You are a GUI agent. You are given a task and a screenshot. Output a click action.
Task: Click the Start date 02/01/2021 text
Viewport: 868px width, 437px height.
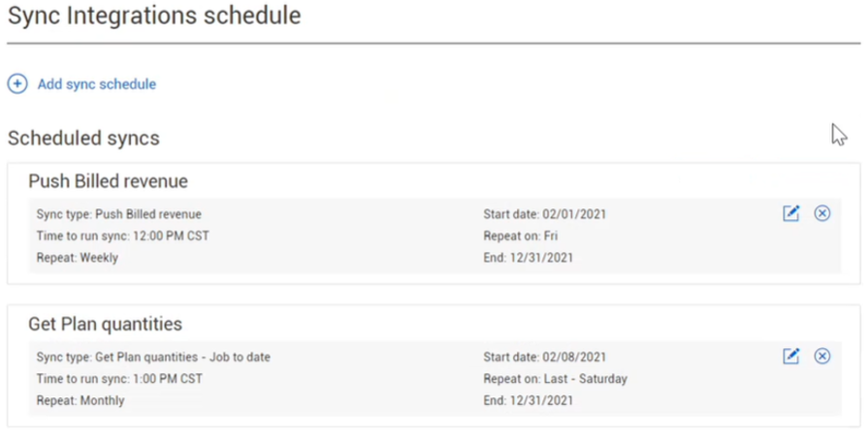[544, 214]
